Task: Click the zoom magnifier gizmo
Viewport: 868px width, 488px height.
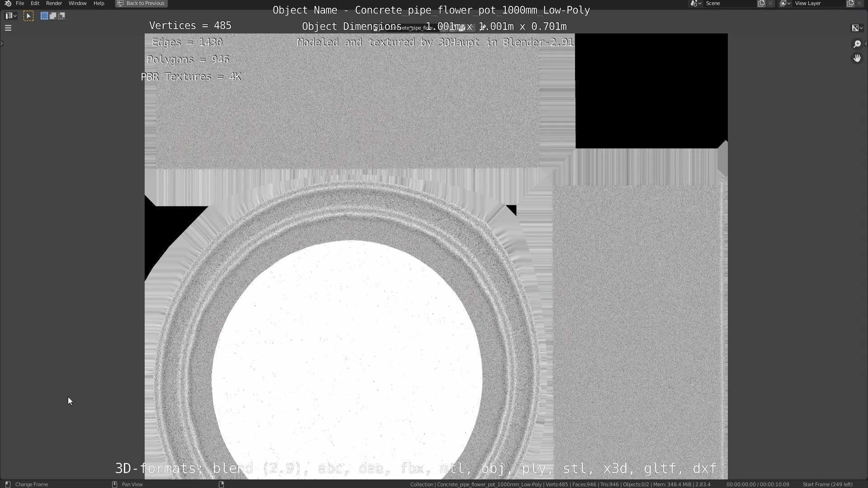Action: pos(857,44)
